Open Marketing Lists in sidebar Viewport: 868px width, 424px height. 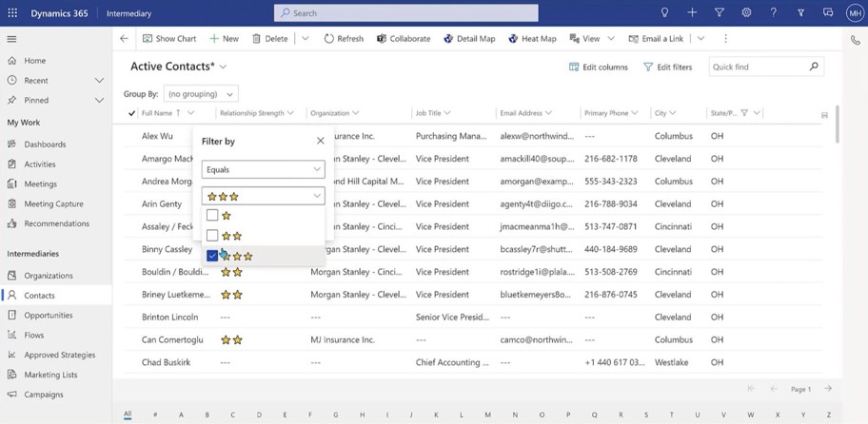pos(50,375)
